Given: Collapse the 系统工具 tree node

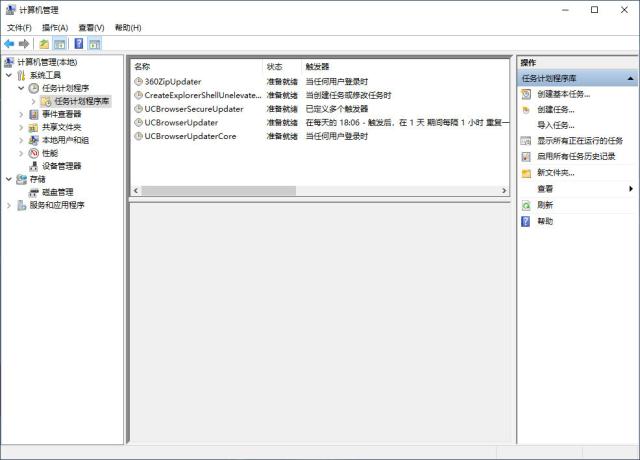Looking at the screenshot, I should (x=9, y=75).
